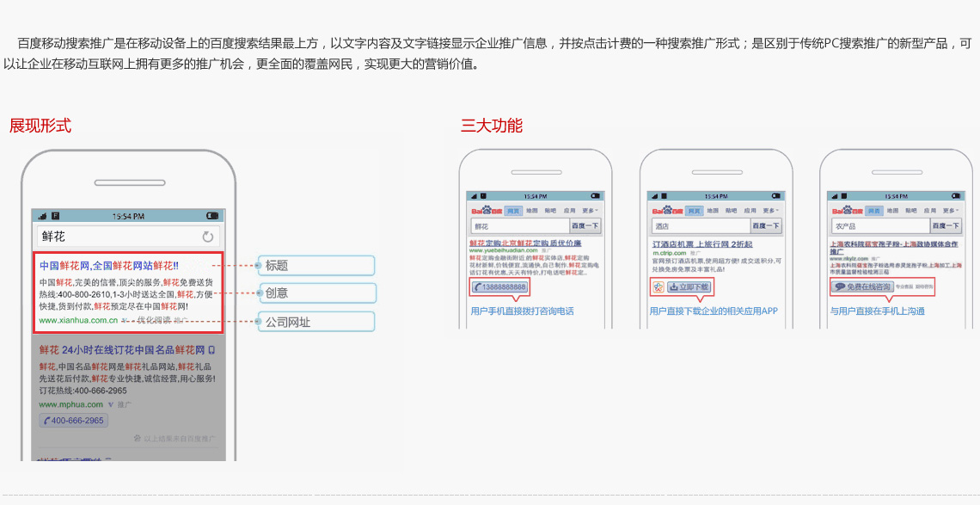Image resolution: width=980 pixels, height=505 pixels.
Task: Click the 公司网址 callout label
Action: [x=318, y=322]
